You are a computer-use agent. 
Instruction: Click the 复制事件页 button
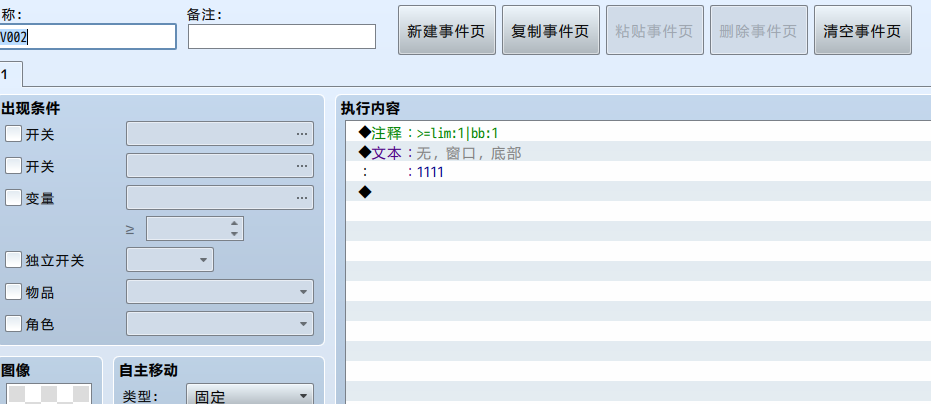pos(550,30)
